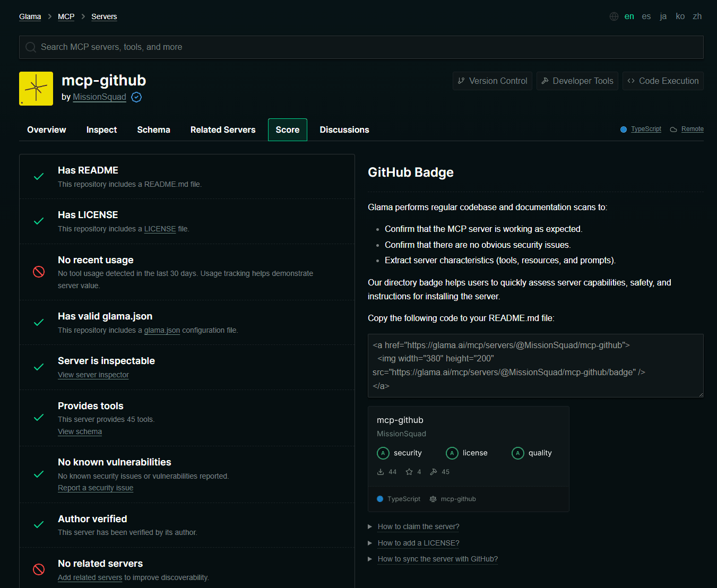The image size is (717, 588).
Task: Open the Remote link at top right
Action: (692, 129)
